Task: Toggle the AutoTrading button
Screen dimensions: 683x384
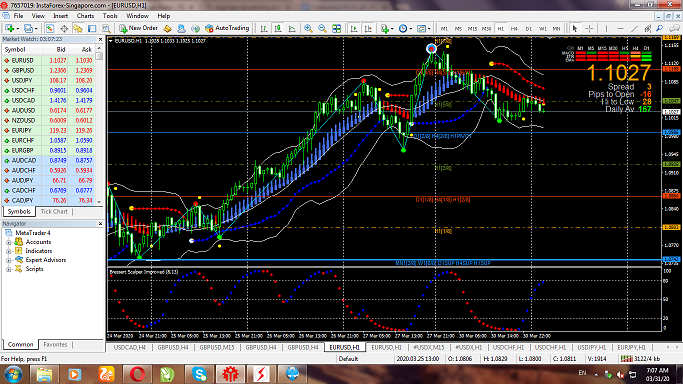Action: [227, 28]
